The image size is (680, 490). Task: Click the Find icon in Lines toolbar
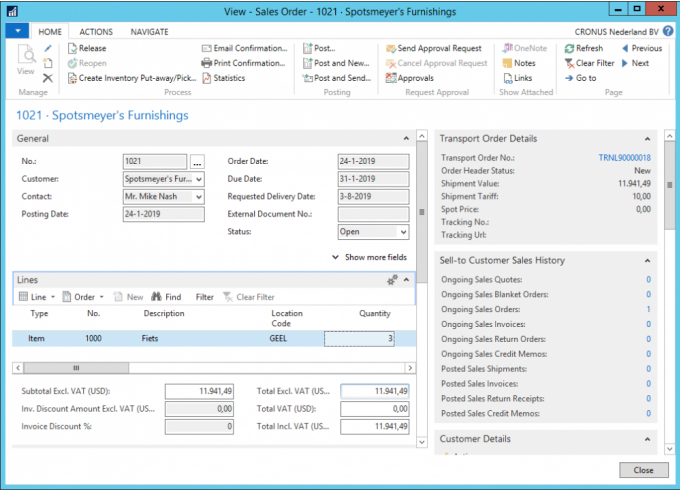click(158, 297)
